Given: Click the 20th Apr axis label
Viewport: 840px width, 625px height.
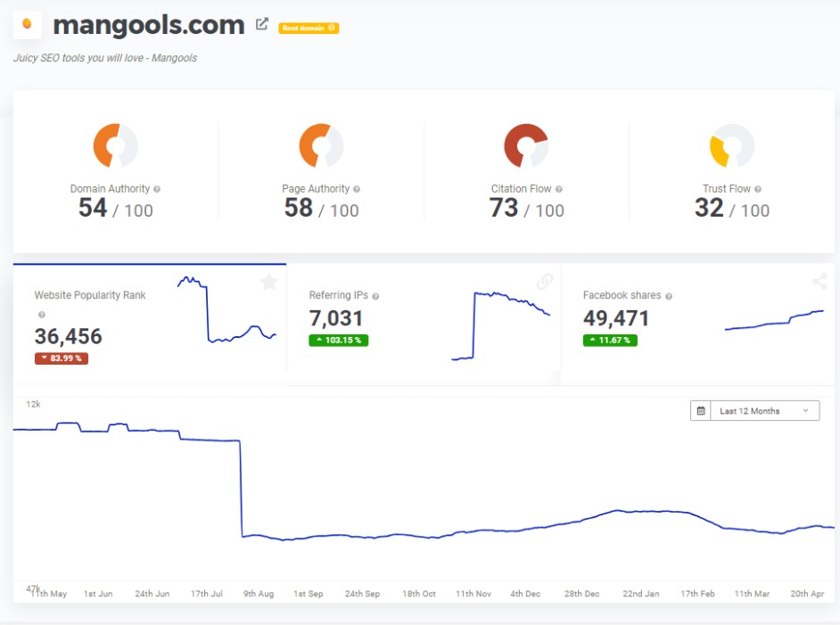Looking at the screenshot, I should point(807,594).
